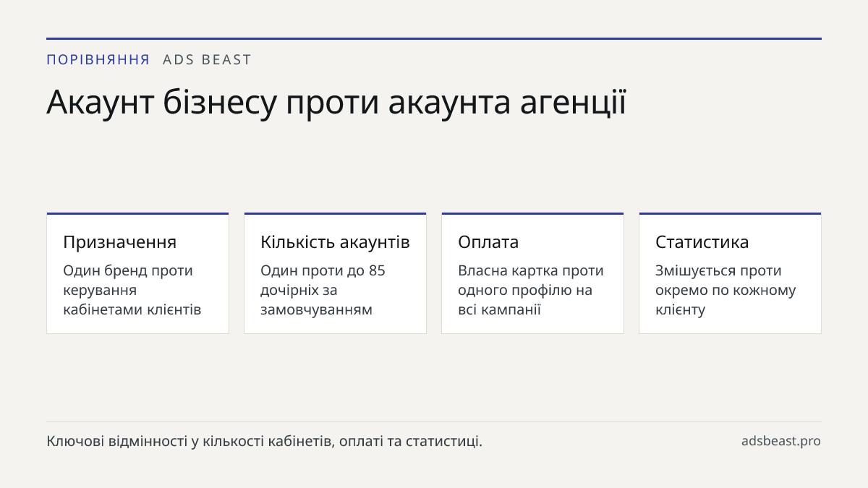
Task: Click the blue top border of Призначення card
Action: point(137,214)
